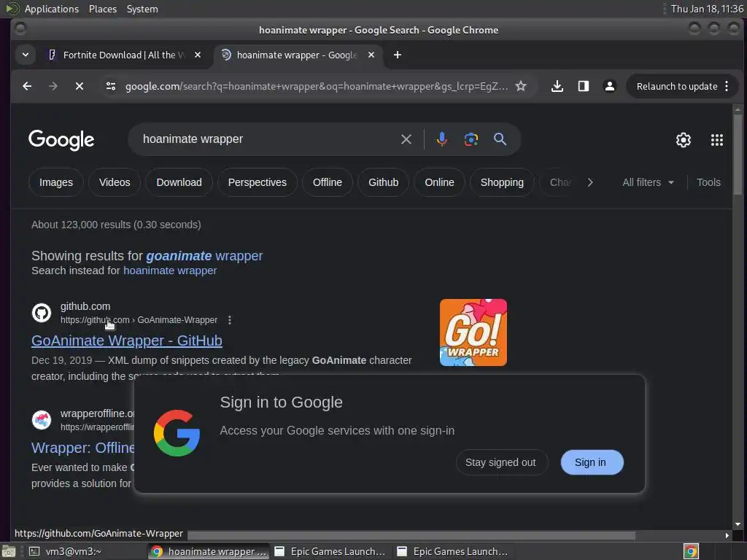Image resolution: width=747 pixels, height=560 pixels.
Task: Select the Download filter chip
Action: (179, 182)
